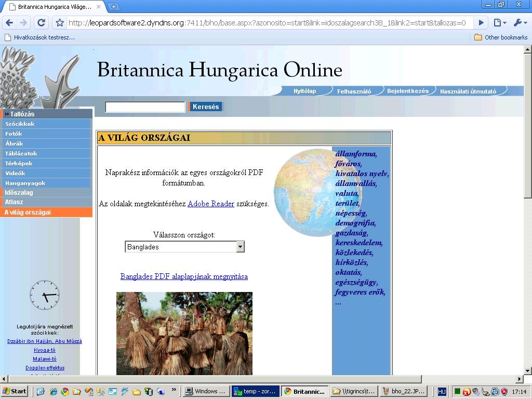Click the vertical scrollbar down arrow
This screenshot has width=532, height=399.
pyautogui.click(x=528, y=370)
